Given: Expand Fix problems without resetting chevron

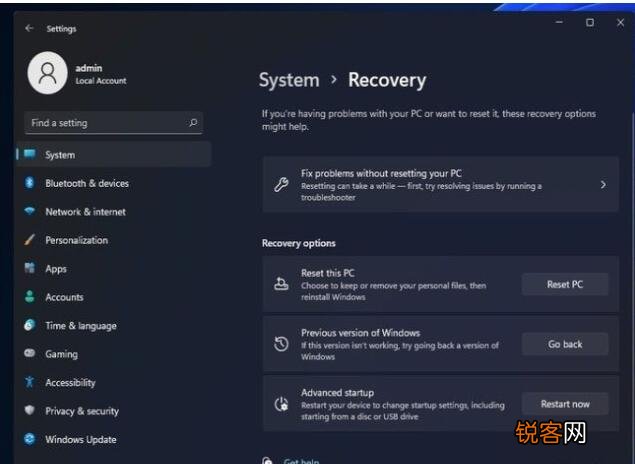Looking at the screenshot, I should [x=603, y=185].
